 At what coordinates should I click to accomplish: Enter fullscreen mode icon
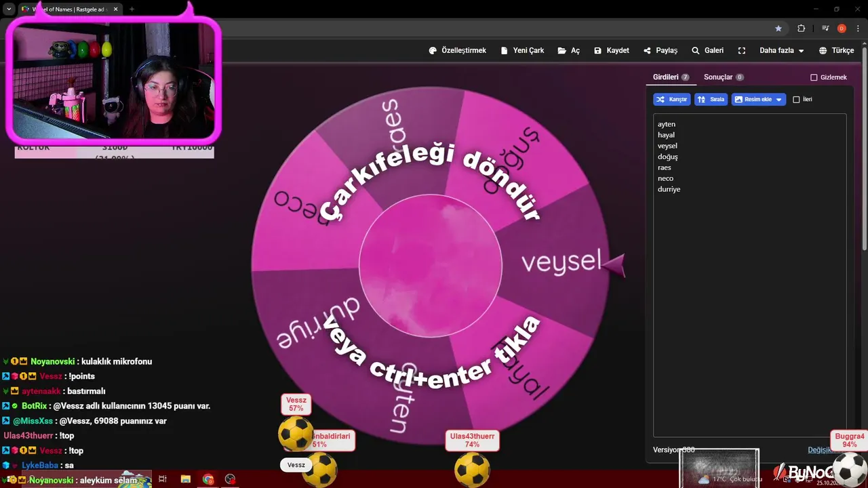click(x=742, y=51)
